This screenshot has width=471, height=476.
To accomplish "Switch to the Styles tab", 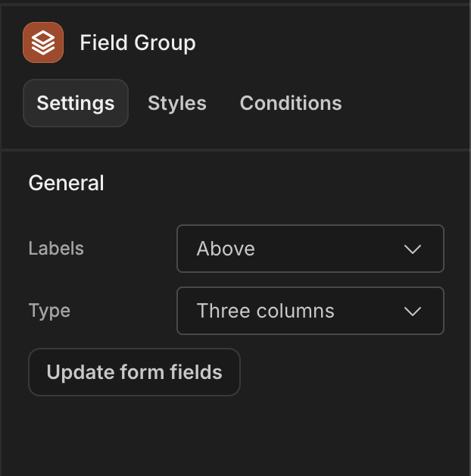I will [177, 103].
